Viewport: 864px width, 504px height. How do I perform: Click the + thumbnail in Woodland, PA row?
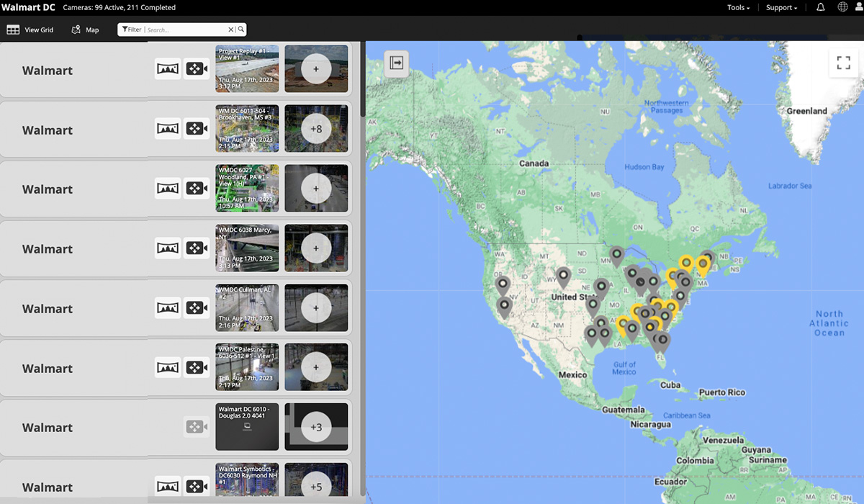316,189
